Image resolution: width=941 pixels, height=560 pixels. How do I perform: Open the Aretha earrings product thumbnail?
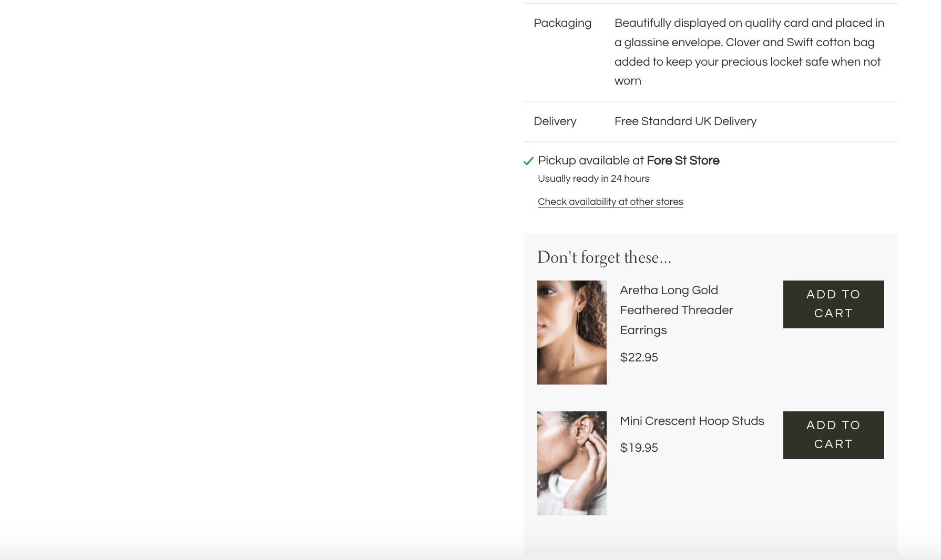pyautogui.click(x=571, y=333)
